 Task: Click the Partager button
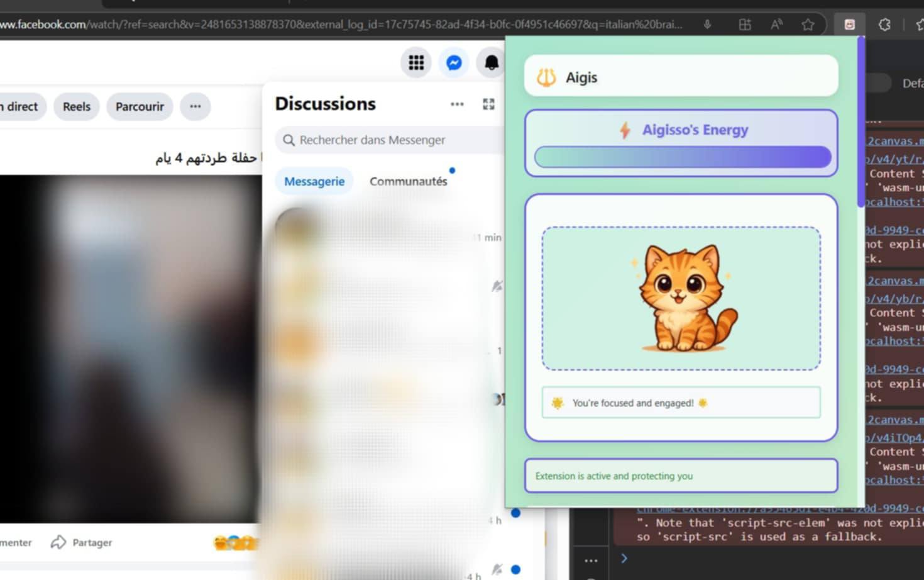pos(82,542)
